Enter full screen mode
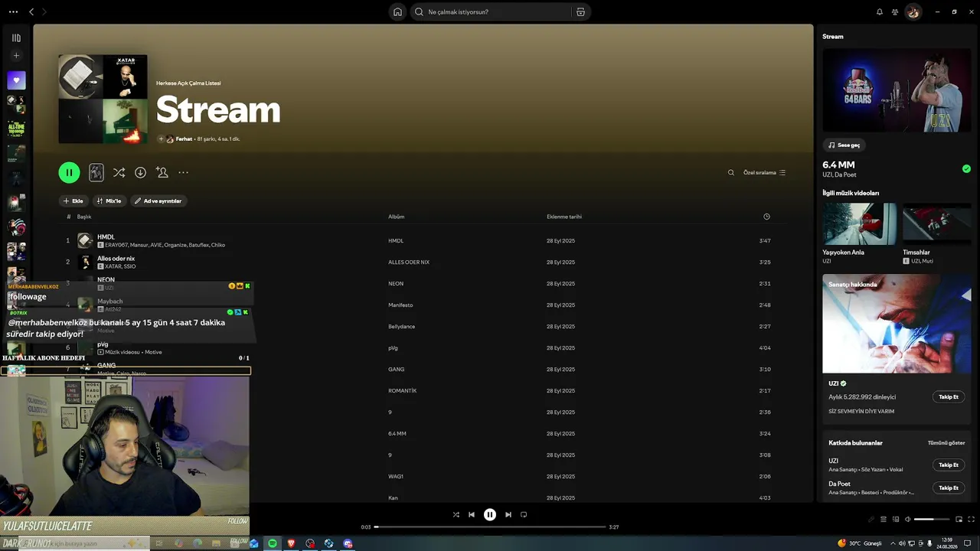This screenshot has width=980, height=551. [x=970, y=520]
